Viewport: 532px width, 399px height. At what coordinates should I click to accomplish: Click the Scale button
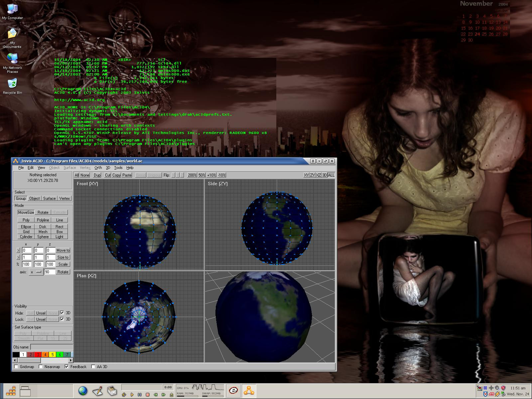(x=63, y=264)
